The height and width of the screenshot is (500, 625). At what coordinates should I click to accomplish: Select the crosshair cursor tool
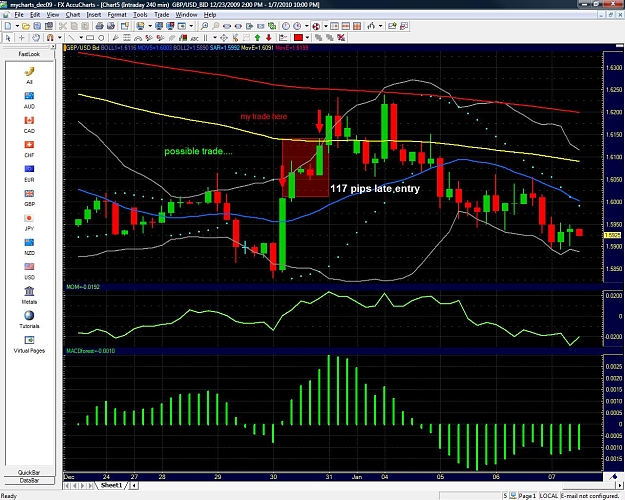point(22,37)
